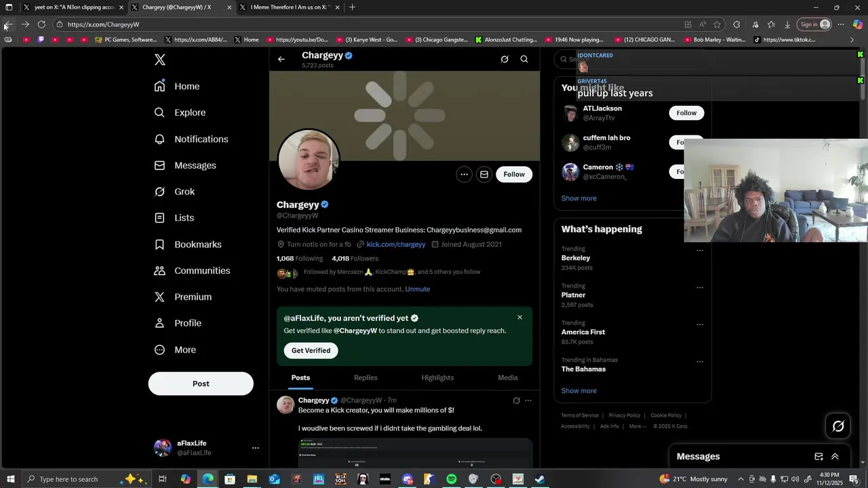Open Home from the X sidebar
The height and width of the screenshot is (488, 868).
177,86
